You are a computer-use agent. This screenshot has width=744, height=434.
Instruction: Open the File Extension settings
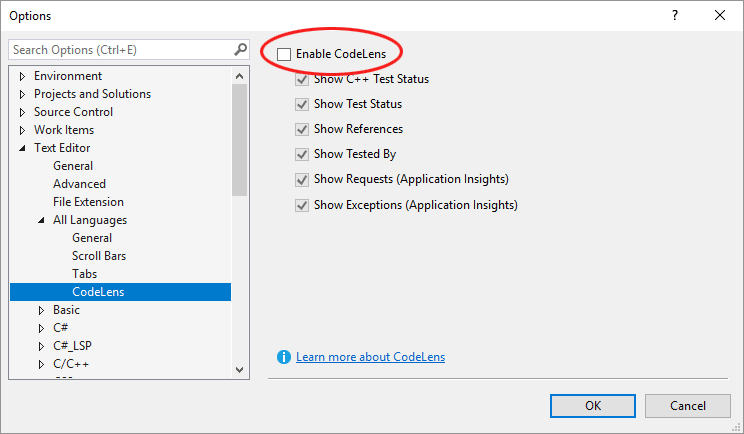[x=88, y=202]
